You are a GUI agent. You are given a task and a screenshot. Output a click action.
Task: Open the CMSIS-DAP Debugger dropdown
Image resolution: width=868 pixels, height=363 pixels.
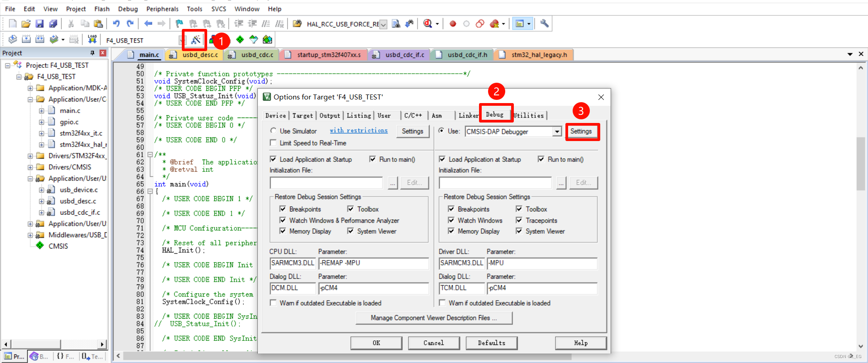(x=557, y=132)
